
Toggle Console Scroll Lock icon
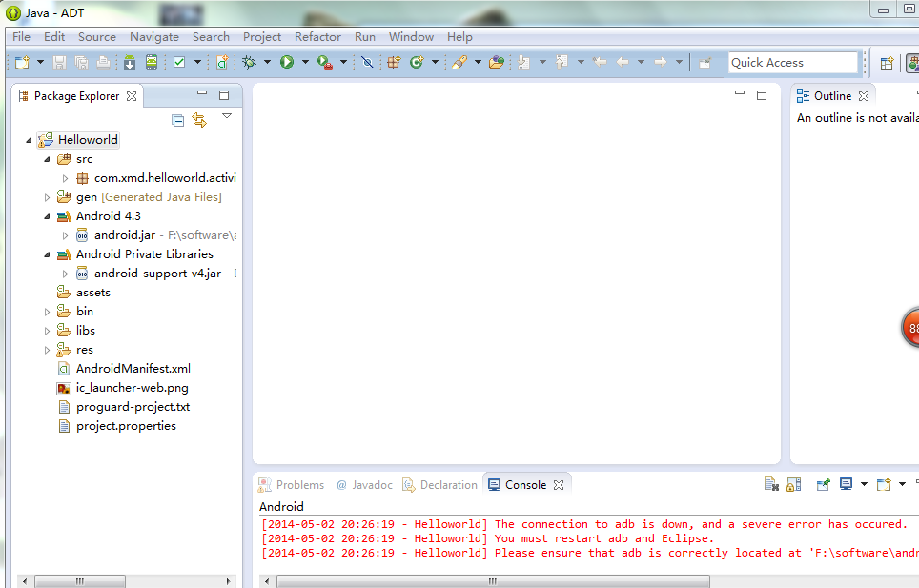pos(793,484)
